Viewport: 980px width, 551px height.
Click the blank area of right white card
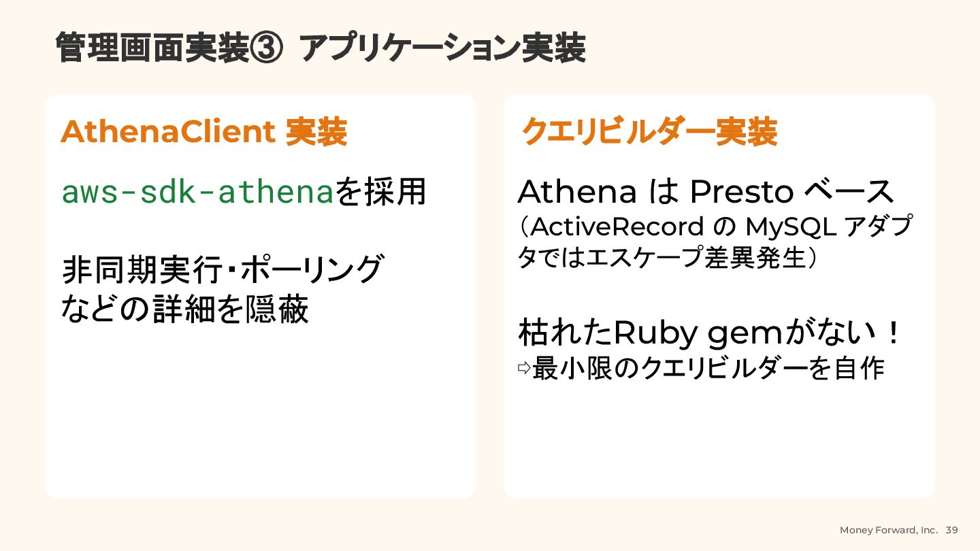tap(719, 442)
